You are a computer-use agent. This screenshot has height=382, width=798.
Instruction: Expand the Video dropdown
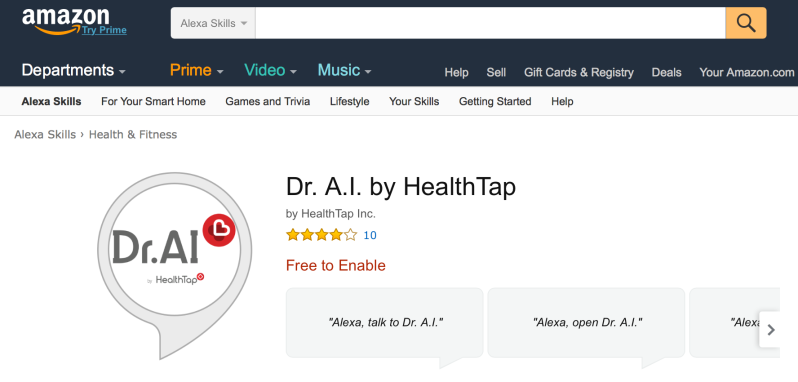(270, 70)
